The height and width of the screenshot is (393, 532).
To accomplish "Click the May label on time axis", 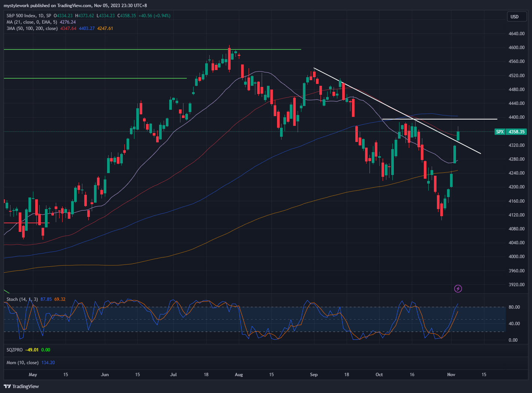I will (33, 375).
